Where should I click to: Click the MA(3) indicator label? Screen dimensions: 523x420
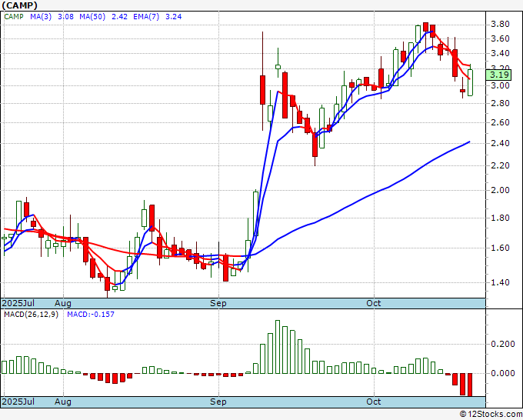[41, 17]
